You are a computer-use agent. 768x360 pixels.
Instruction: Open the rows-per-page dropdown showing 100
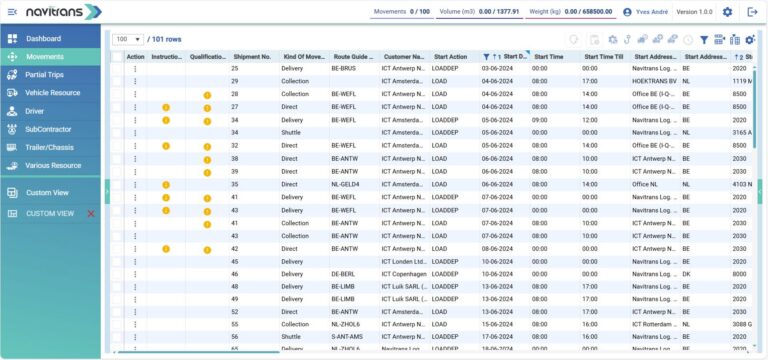128,39
